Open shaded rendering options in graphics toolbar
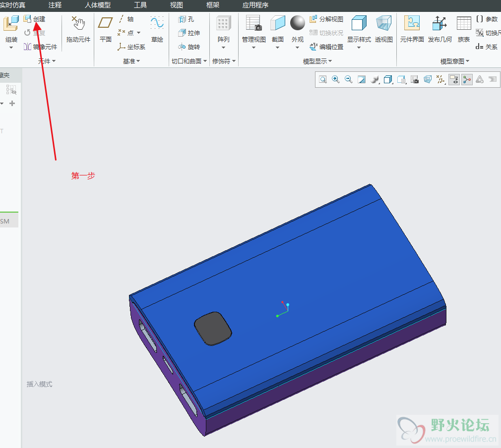This screenshot has height=448, width=501. [x=375, y=79]
